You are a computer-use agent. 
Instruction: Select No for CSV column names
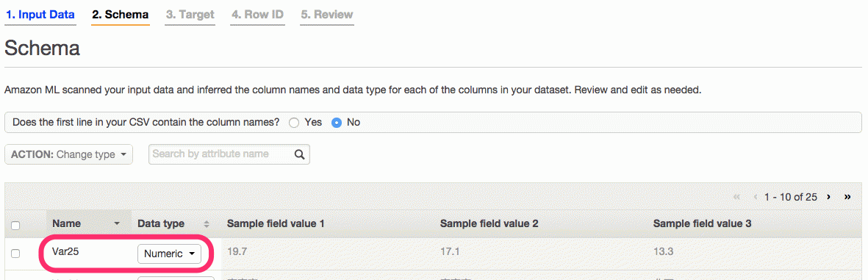336,122
